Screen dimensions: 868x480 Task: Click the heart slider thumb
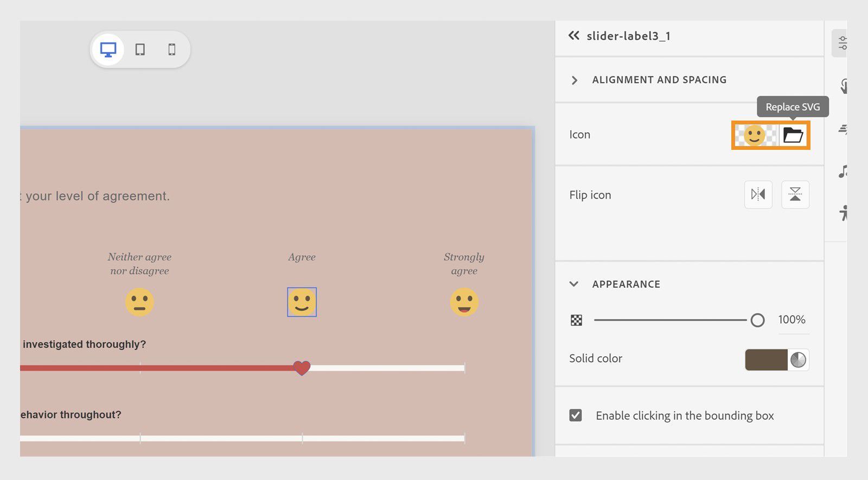pyautogui.click(x=302, y=368)
